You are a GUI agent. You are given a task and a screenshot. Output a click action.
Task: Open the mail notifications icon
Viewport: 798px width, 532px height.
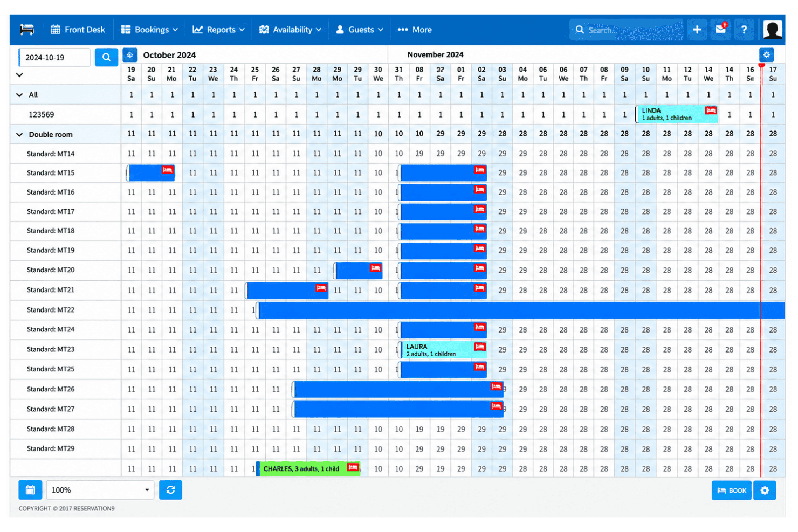click(721, 29)
